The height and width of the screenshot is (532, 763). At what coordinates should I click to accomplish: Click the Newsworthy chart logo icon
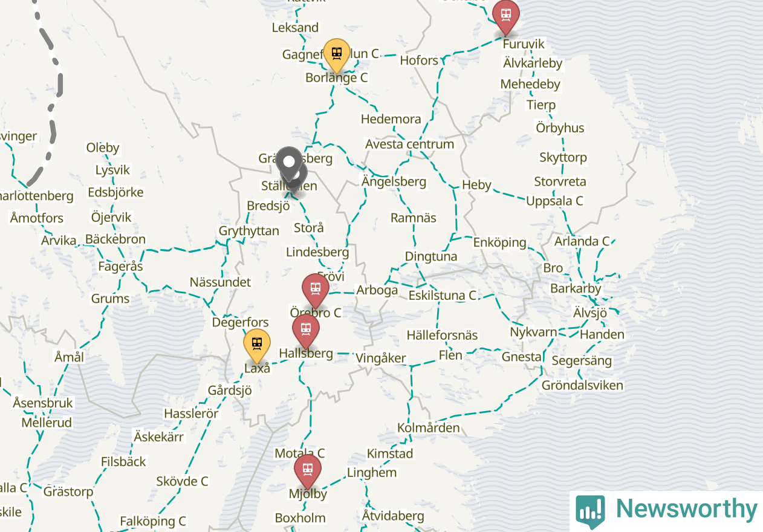pos(591,512)
